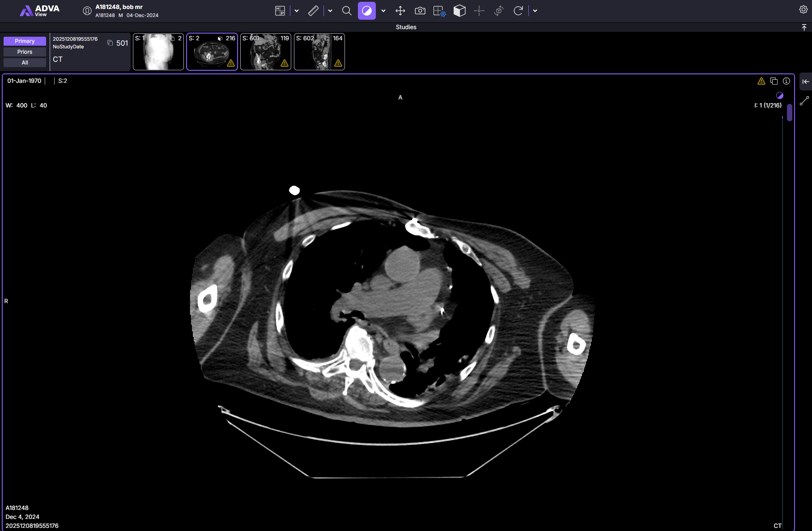812x531 pixels.
Task: Activate the zoom magnifier tool
Action: click(347, 11)
